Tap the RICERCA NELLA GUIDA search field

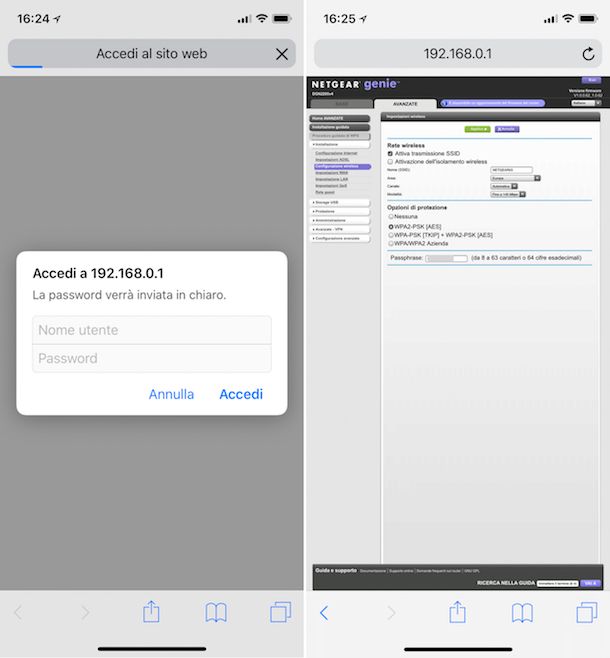(558, 583)
